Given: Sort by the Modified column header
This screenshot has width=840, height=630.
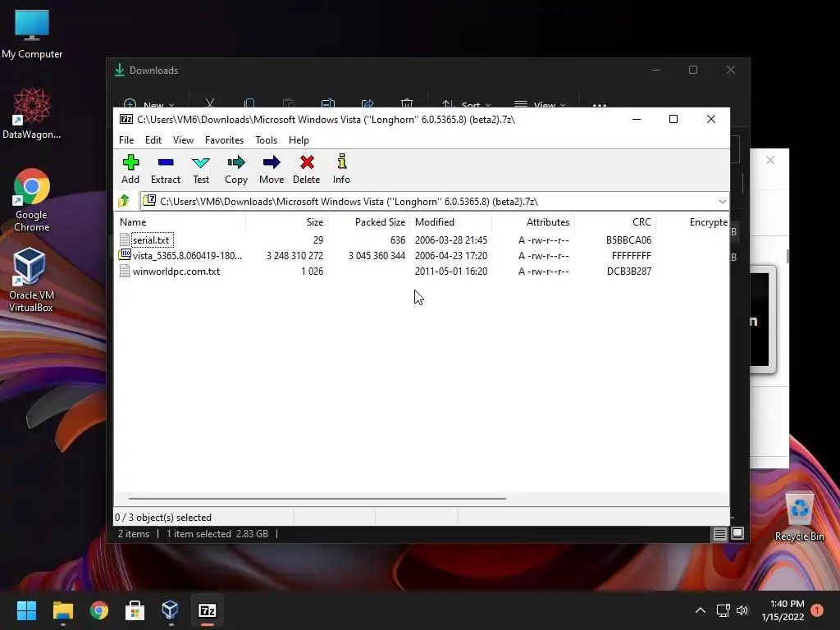Looking at the screenshot, I should coord(451,221).
